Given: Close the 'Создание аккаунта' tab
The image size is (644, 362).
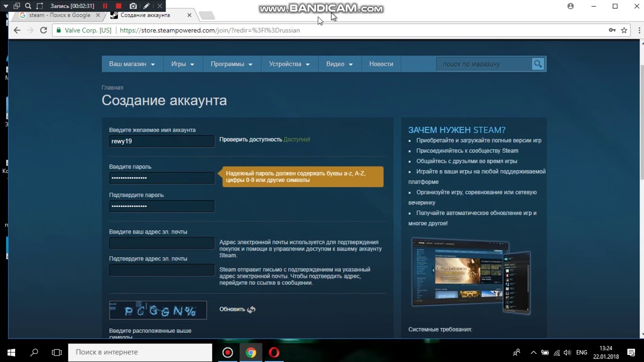Looking at the screenshot, I should click(189, 15).
